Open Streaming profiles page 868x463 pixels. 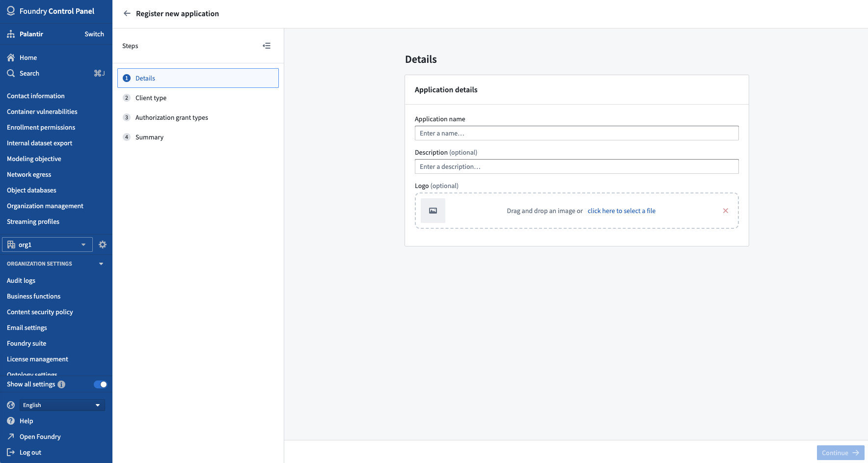[x=33, y=221]
